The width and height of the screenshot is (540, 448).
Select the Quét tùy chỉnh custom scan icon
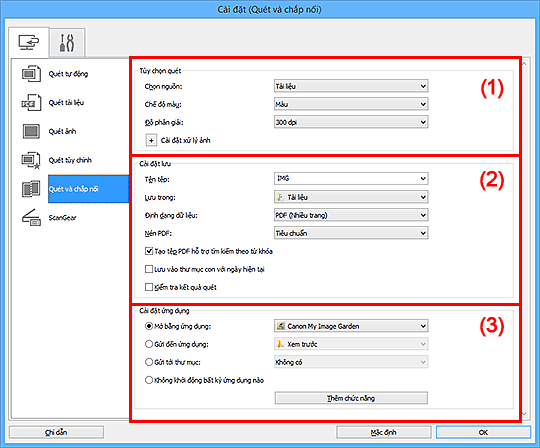31,160
